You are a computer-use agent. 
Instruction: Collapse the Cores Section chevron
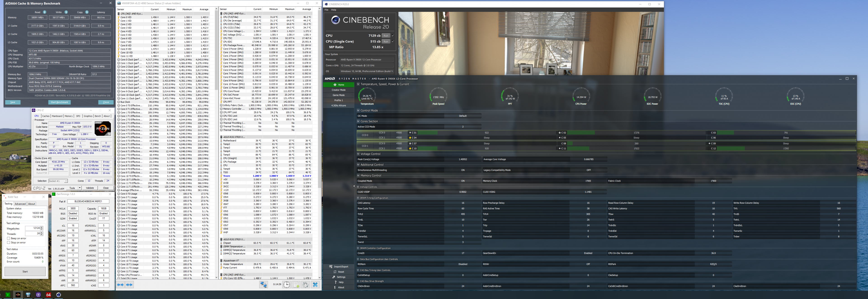point(358,121)
